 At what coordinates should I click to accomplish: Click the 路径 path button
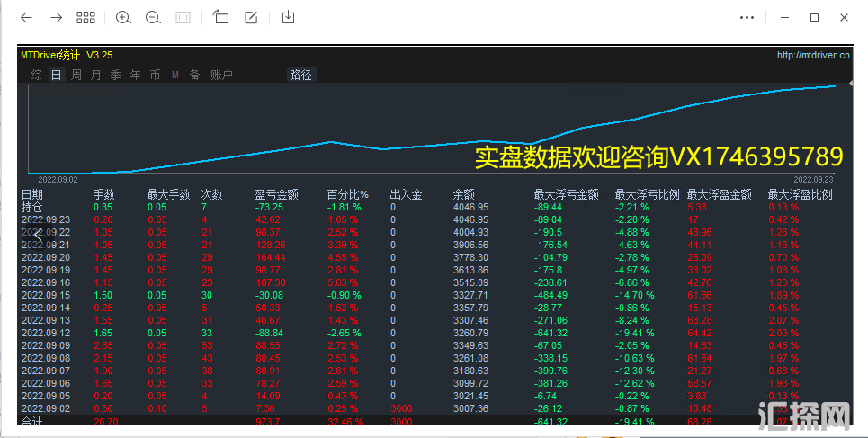pos(300,76)
